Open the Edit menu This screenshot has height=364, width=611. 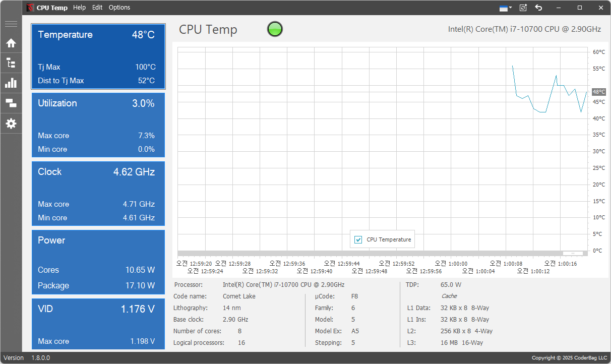coord(97,8)
